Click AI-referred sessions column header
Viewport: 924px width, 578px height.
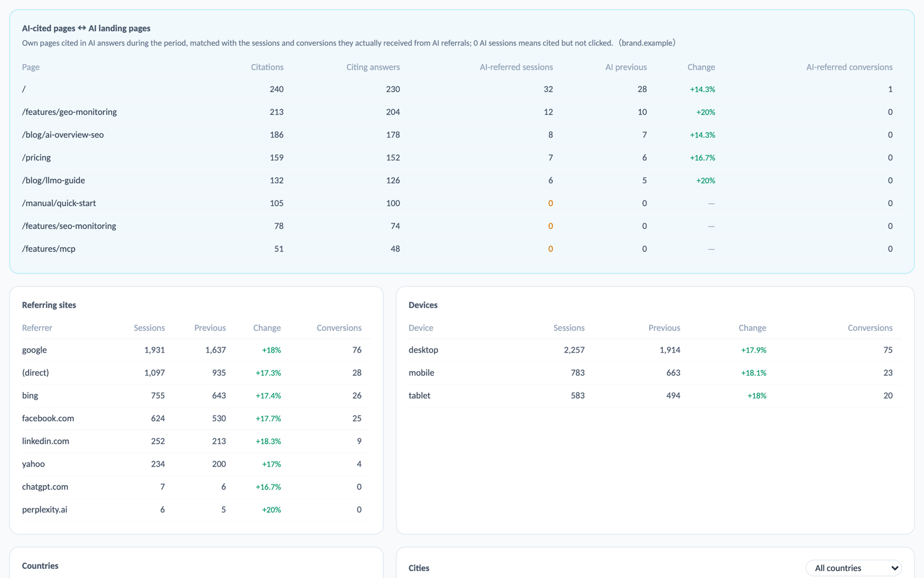coord(516,67)
